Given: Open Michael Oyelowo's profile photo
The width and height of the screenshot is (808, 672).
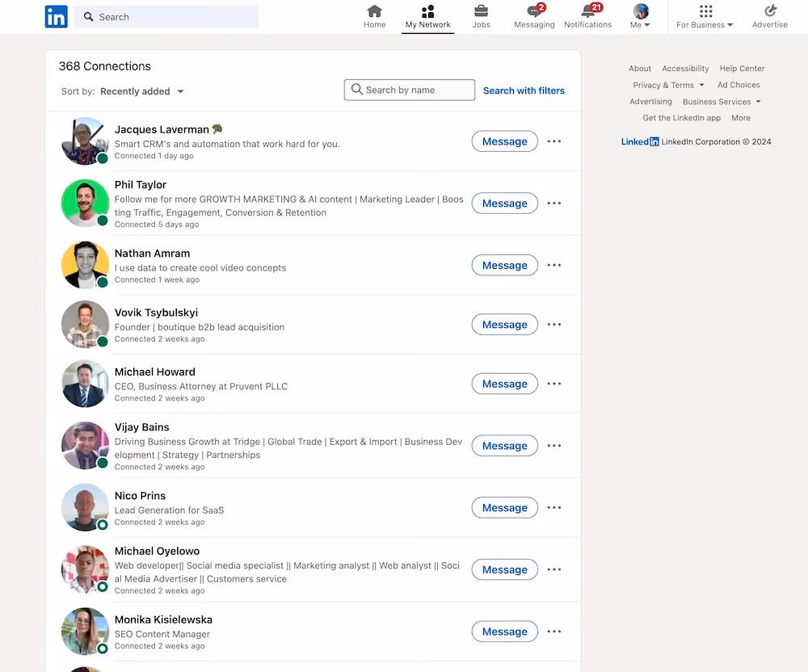Looking at the screenshot, I should pos(85,569).
